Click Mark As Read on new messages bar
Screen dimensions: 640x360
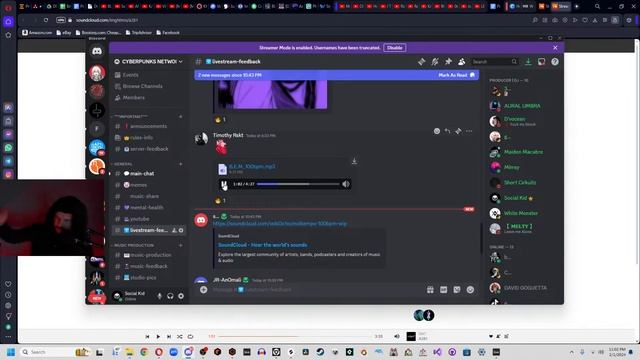(456, 75)
